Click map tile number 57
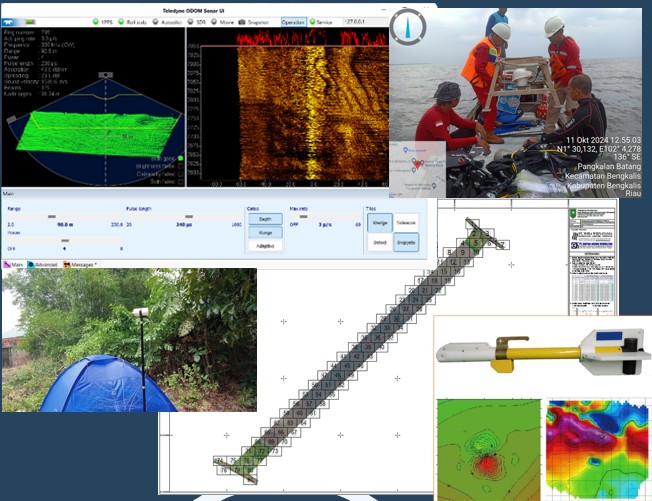 click(x=309, y=404)
